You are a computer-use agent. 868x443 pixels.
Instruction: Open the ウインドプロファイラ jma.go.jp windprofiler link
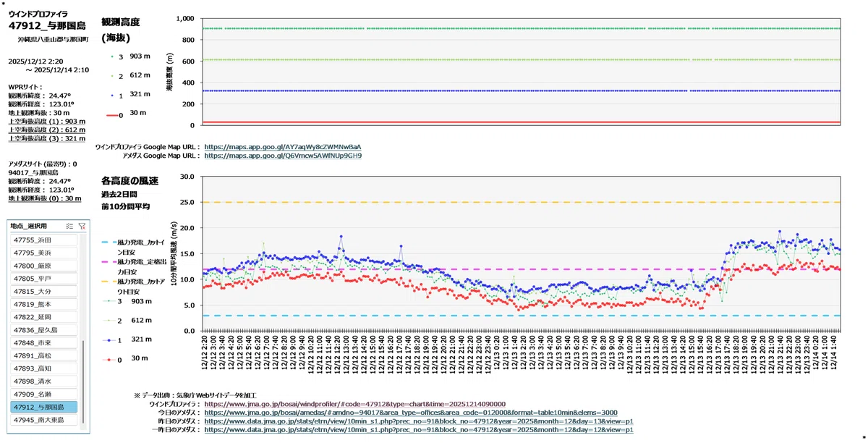354,404
